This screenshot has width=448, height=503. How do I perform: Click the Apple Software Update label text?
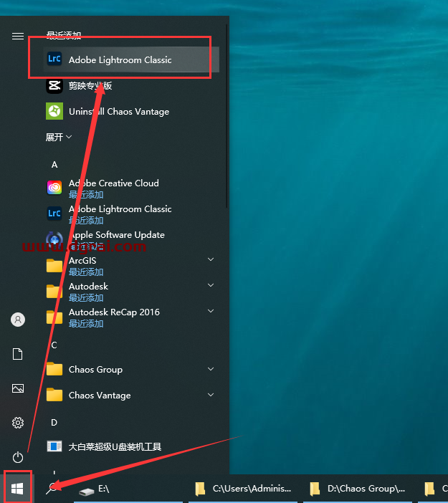[x=117, y=235]
